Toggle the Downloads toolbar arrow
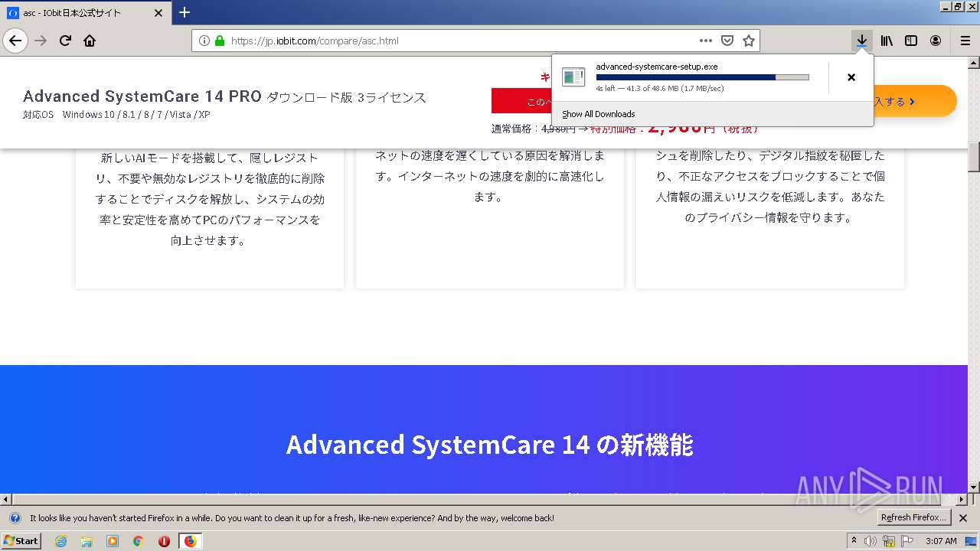Screen dimensions: 980x551 click(x=862, y=41)
